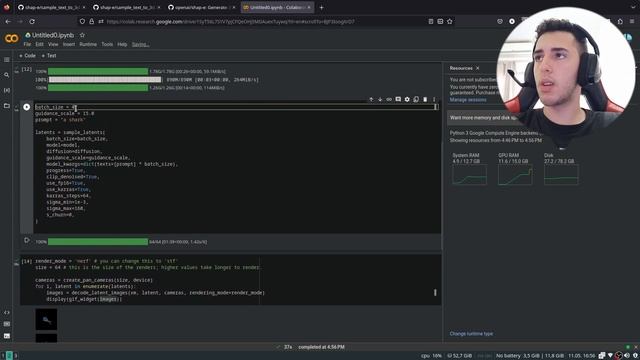The height and width of the screenshot is (360, 640).
Task: Click the Change runtime type link
Action: pos(471,333)
